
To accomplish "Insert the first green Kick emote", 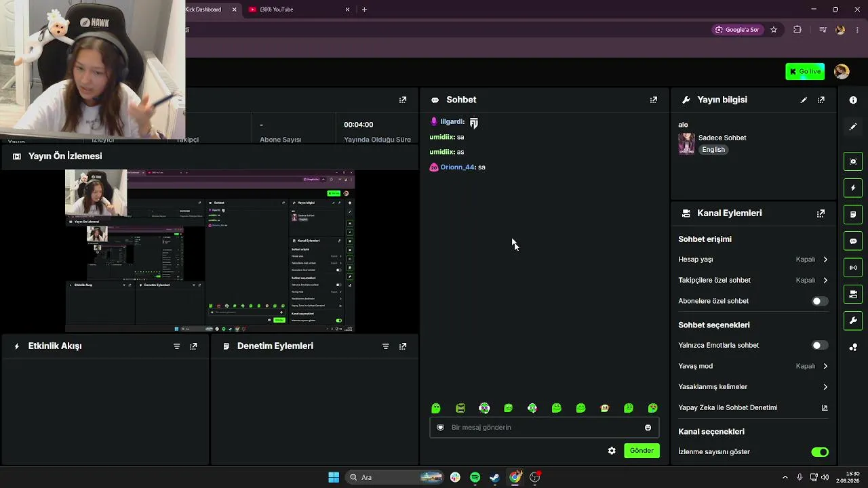I will (436, 408).
